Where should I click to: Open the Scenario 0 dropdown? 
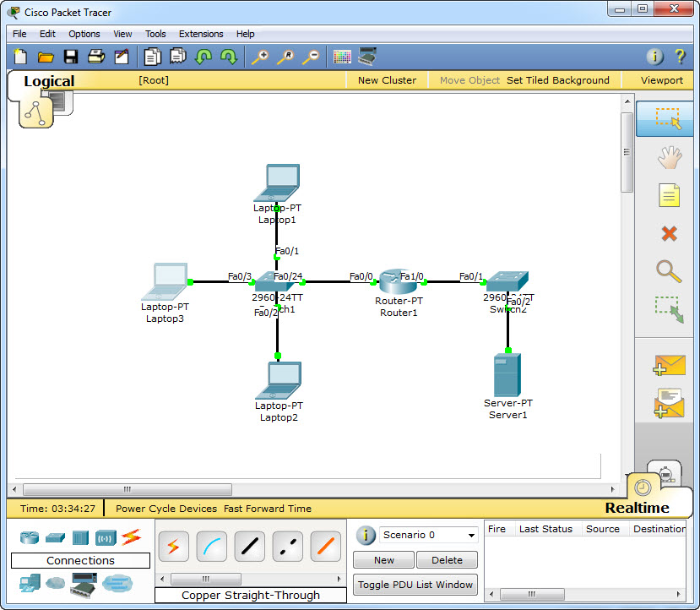(x=429, y=535)
